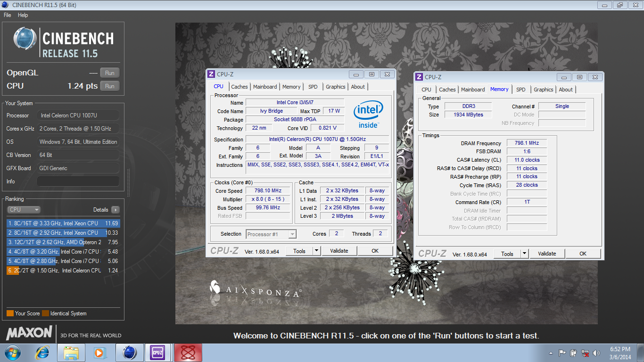The width and height of the screenshot is (644, 362).
Task: Click the Core VID 0.821 V value
Action: tap(328, 128)
